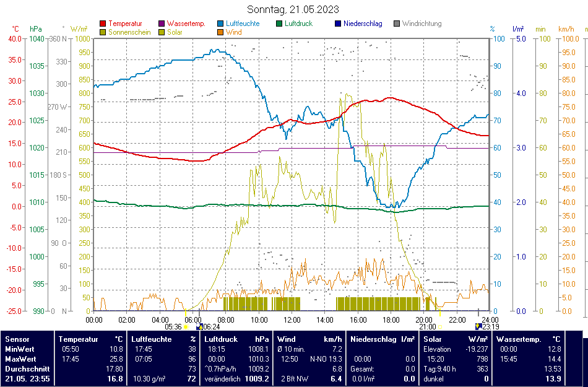Click the green Luftdruck legend swatch

pos(279,24)
